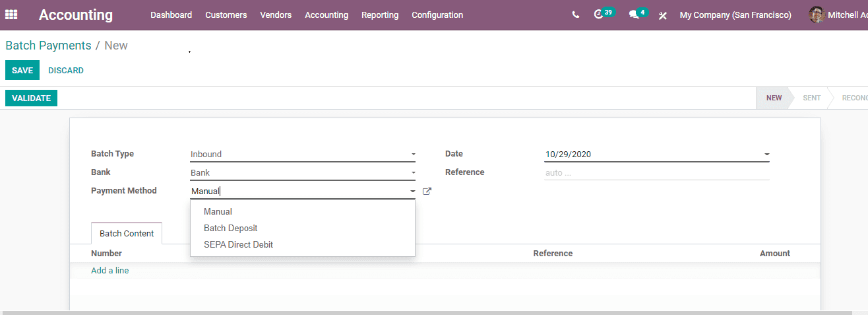Click the New breadcrumb text
The image size is (868, 315).
pyautogui.click(x=116, y=46)
